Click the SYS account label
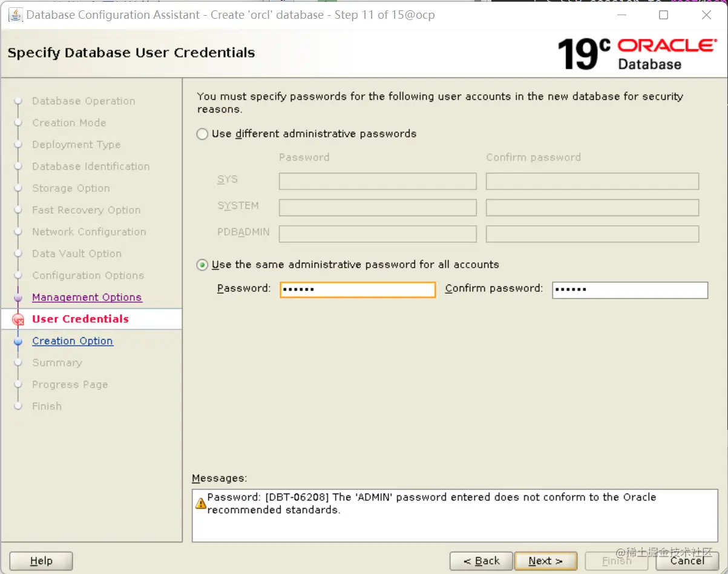728x574 pixels. coord(228,180)
